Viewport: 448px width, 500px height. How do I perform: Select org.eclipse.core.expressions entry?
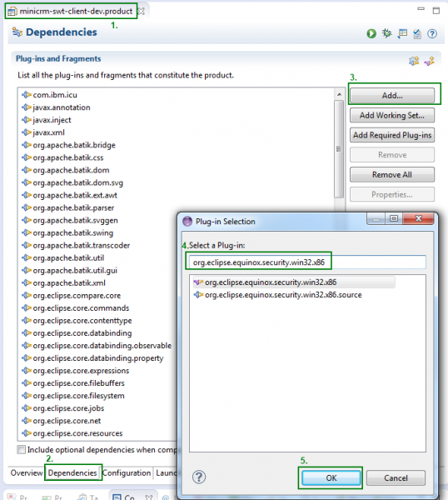(x=76, y=371)
